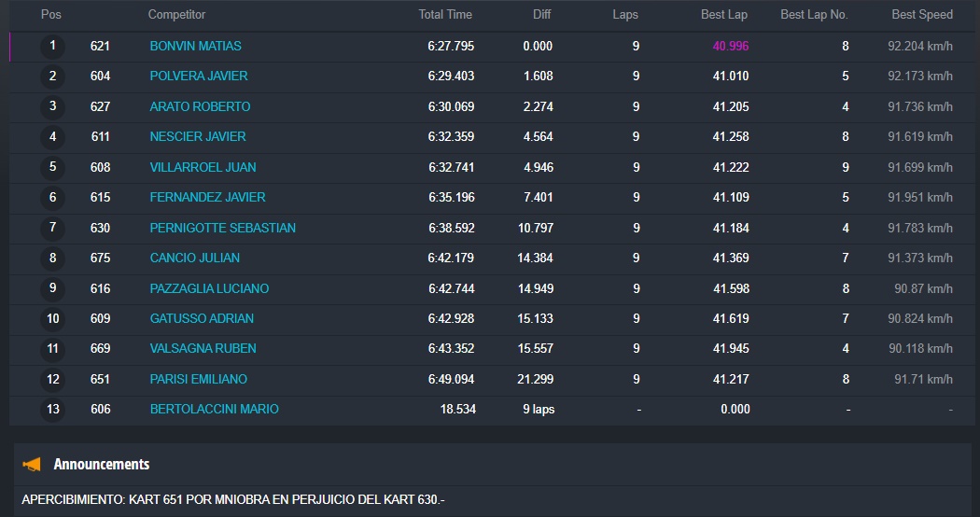This screenshot has width=980, height=517.
Task: Click position badge 7 circle
Action: (x=52, y=228)
